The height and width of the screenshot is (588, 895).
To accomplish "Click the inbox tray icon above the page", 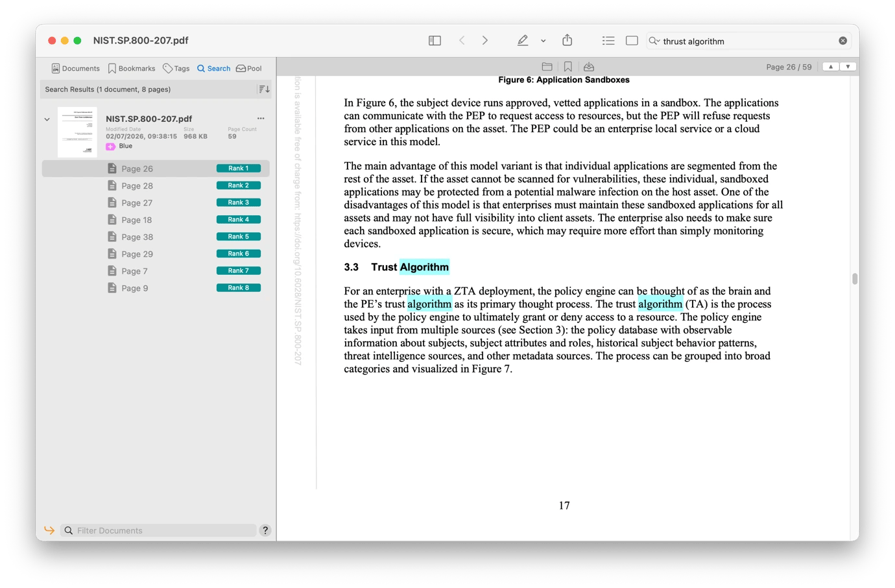I will click(589, 67).
